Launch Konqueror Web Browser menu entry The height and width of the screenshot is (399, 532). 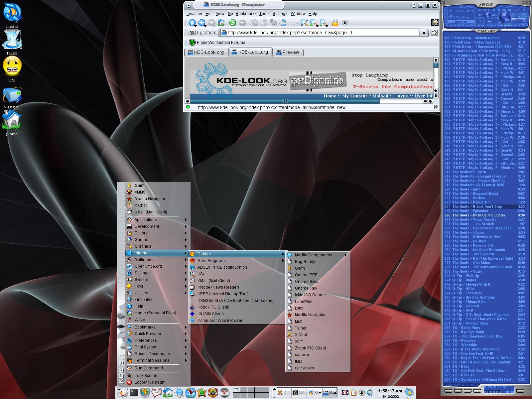tap(237, 321)
